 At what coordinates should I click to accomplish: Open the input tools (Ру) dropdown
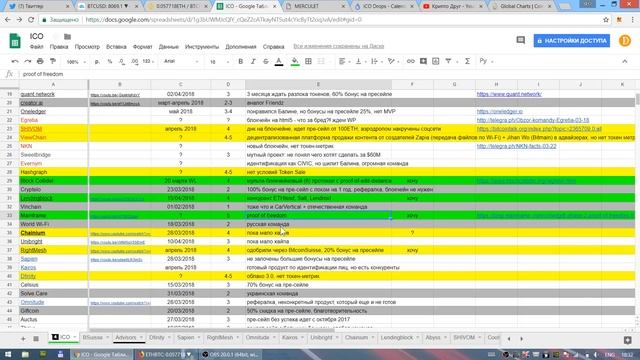click(486, 61)
